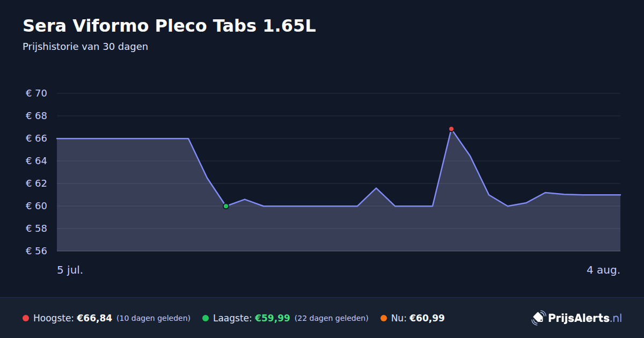Click the €66,84 highest price value
Viewport: 644px width, 338px height.
point(94,318)
